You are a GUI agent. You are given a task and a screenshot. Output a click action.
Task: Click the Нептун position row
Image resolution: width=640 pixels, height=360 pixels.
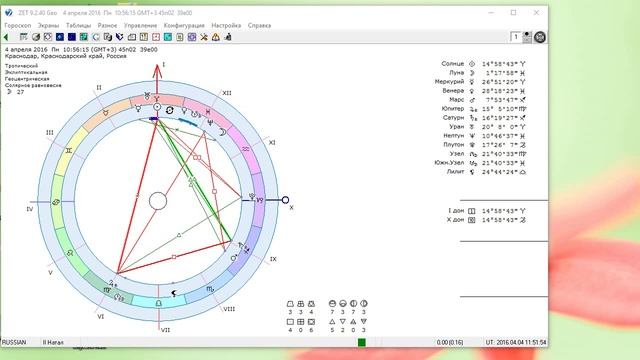pos(485,136)
